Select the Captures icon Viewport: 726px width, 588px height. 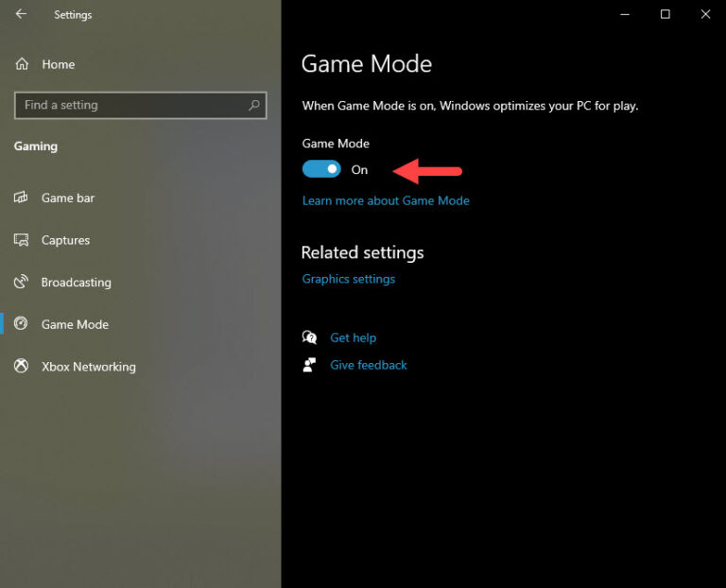[x=21, y=240]
